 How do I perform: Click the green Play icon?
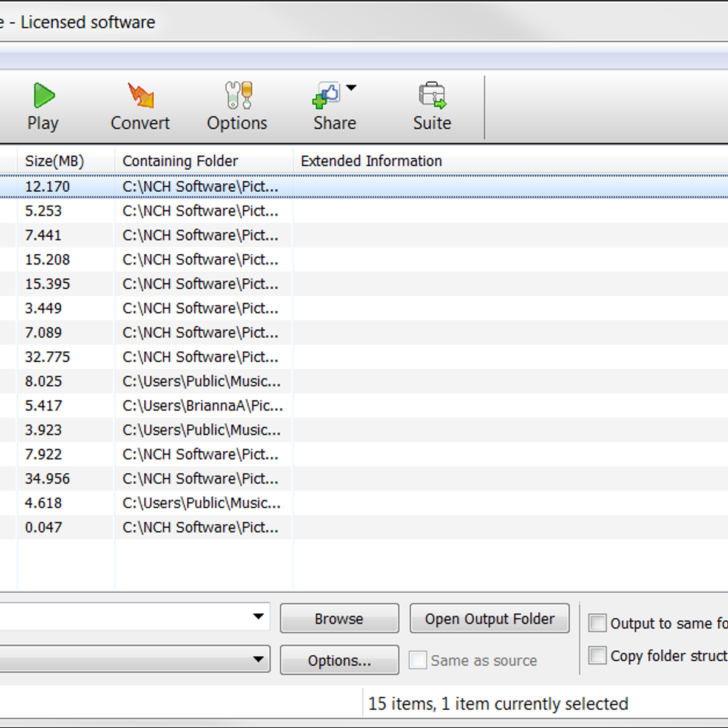point(44,96)
